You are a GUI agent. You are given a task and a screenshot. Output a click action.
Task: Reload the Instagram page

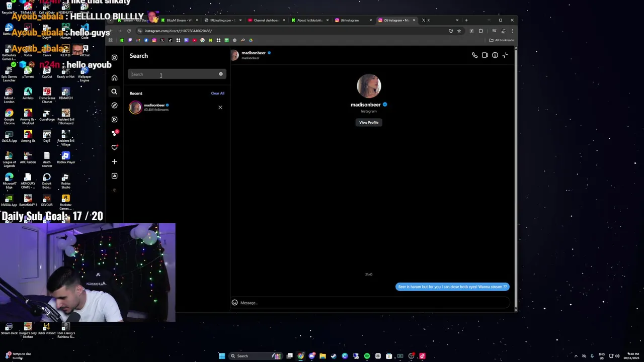coord(129,31)
